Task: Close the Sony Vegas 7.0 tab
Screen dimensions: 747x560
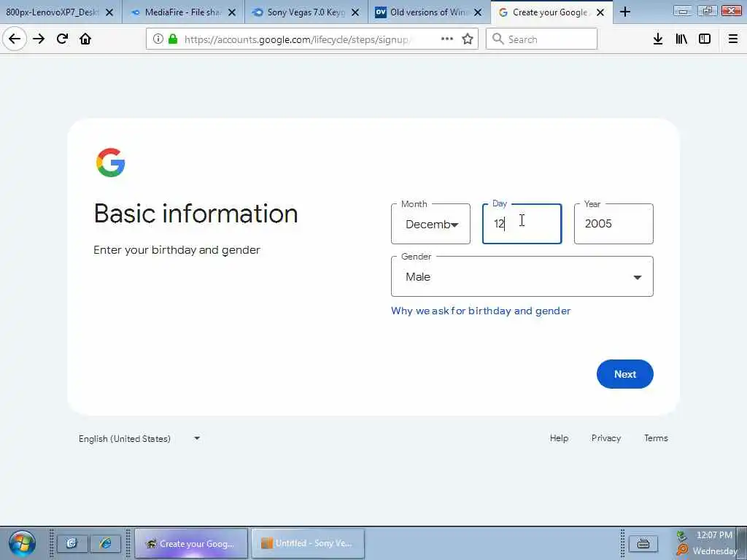Action: [355, 12]
